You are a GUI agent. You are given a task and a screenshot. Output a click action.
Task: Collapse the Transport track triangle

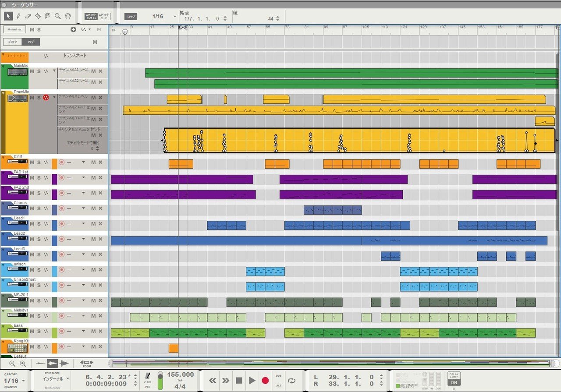(3, 55)
